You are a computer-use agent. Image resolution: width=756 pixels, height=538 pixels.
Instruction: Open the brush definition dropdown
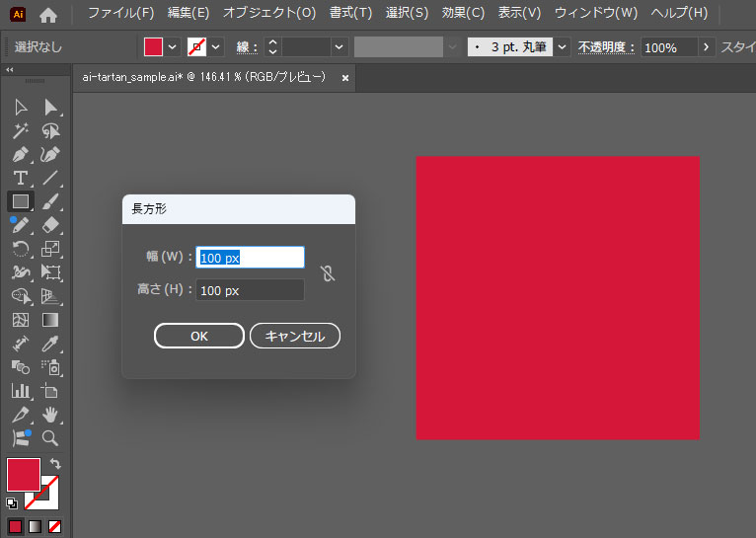click(562, 47)
